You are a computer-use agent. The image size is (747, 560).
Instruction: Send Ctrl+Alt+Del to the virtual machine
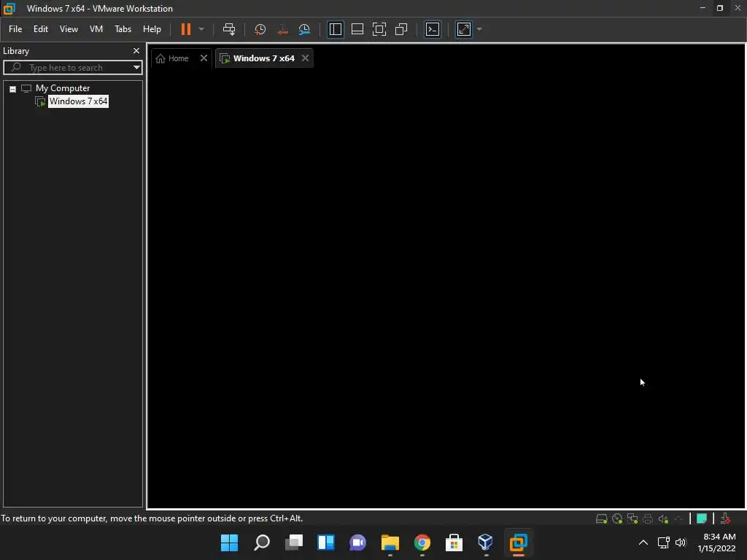click(229, 29)
